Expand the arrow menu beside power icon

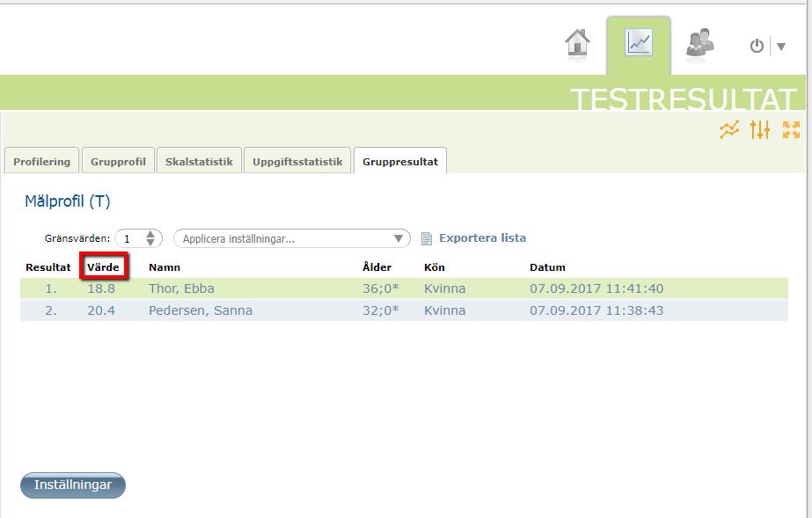click(x=781, y=47)
